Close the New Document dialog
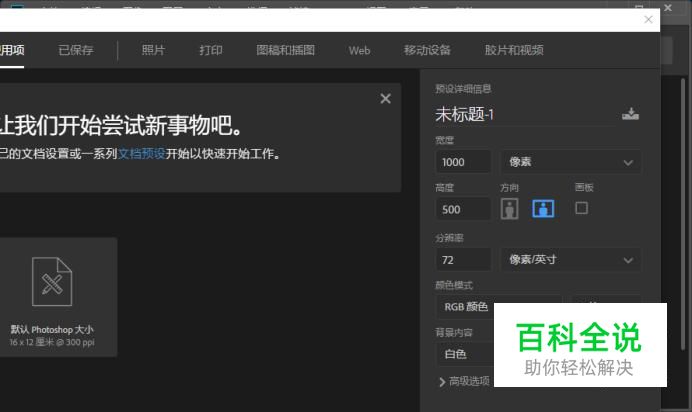Viewport: 692px width, 412px height. [648, 19]
